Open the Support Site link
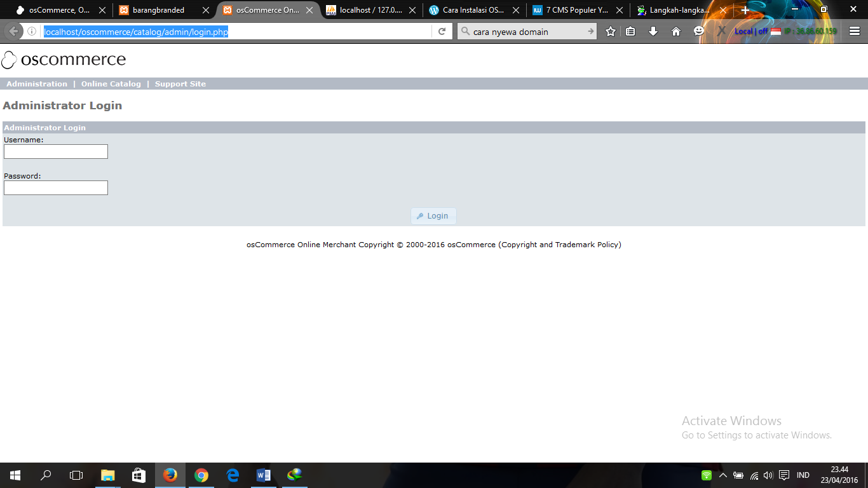The width and height of the screenshot is (868, 488). (180, 84)
